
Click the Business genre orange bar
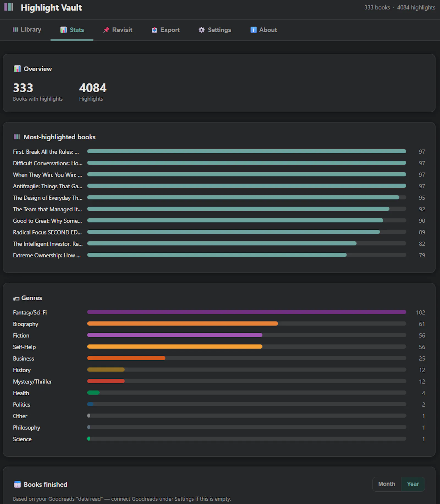(126, 358)
